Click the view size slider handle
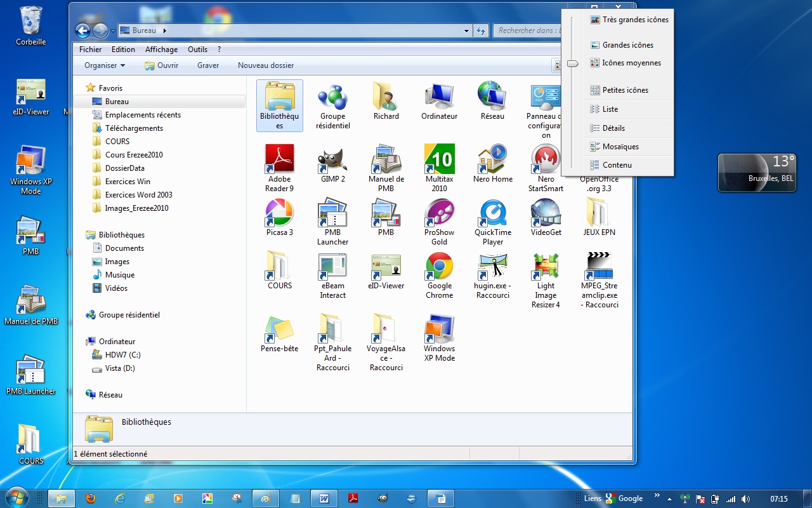 tap(572, 63)
